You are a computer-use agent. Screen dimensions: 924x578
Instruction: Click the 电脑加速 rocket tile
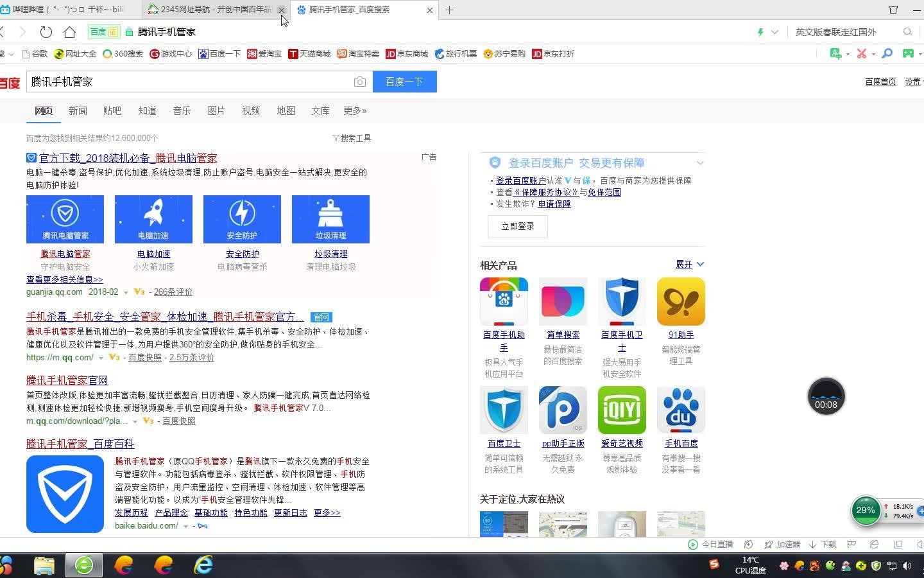pos(153,219)
